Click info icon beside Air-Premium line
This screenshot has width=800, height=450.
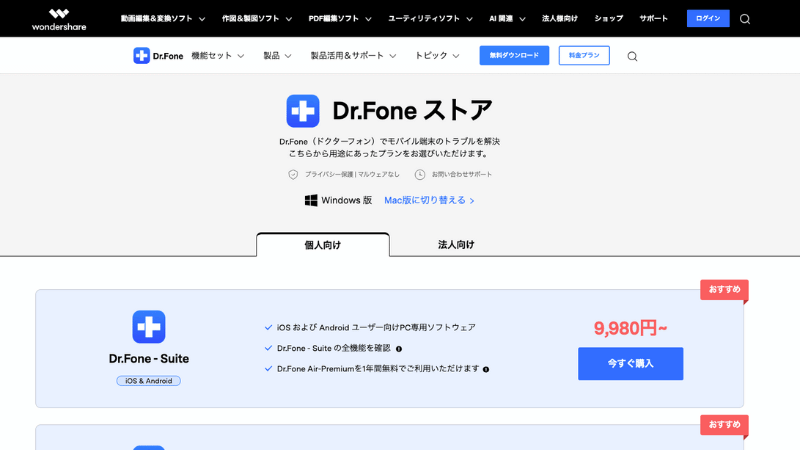(x=486, y=369)
